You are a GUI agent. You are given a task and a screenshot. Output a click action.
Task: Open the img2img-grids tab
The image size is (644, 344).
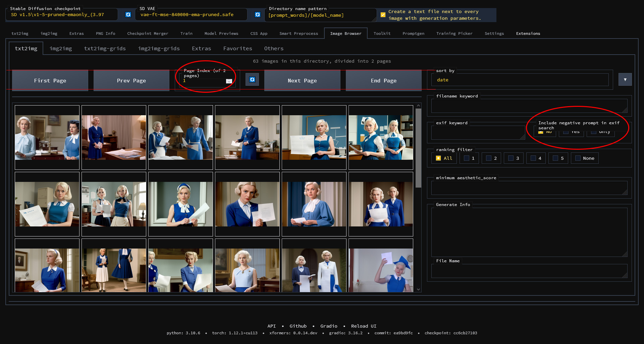[159, 48]
